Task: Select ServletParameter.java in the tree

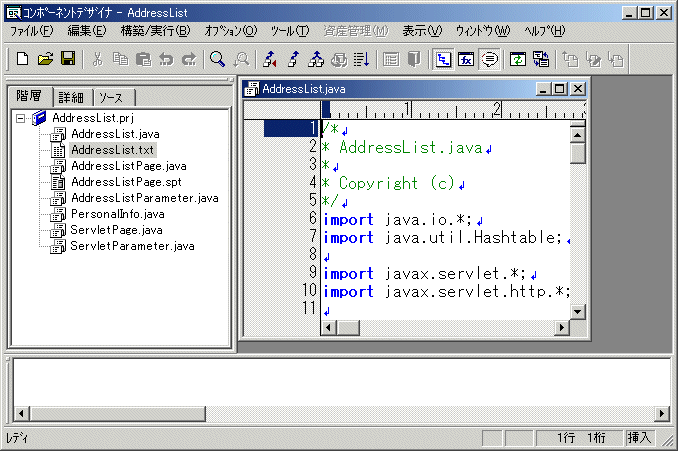Action: (132, 246)
